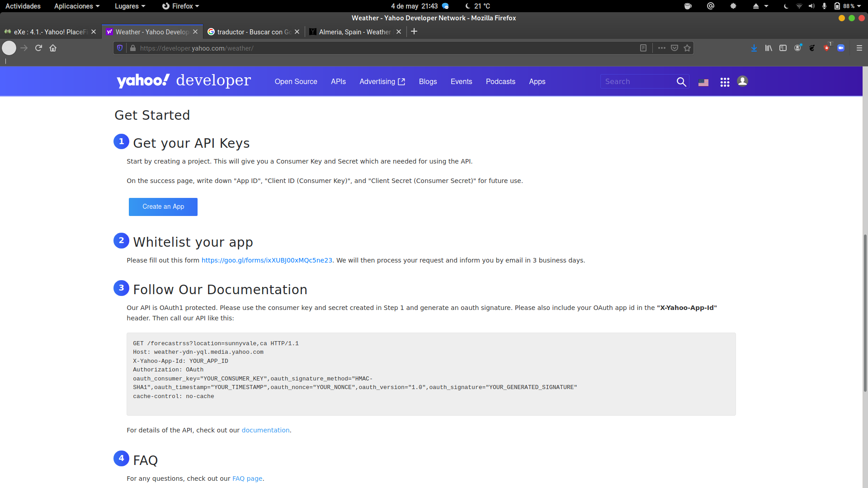Click the @ indicator in top bar
Viewport: 868px width, 488px height.
click(711, 6)
